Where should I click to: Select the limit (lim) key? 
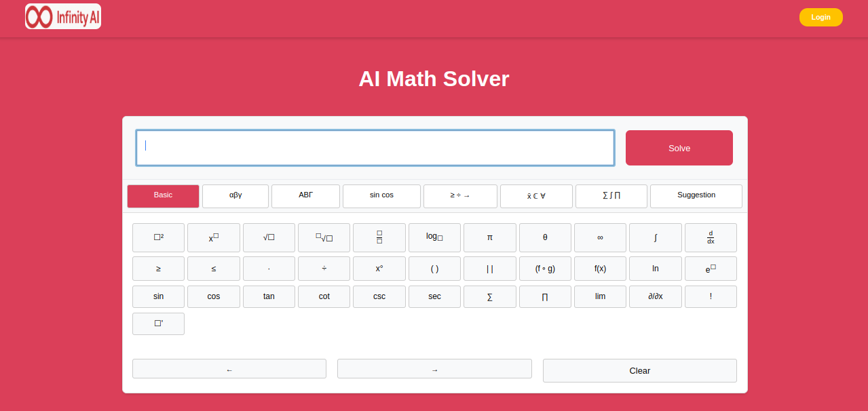coord(600,296)
